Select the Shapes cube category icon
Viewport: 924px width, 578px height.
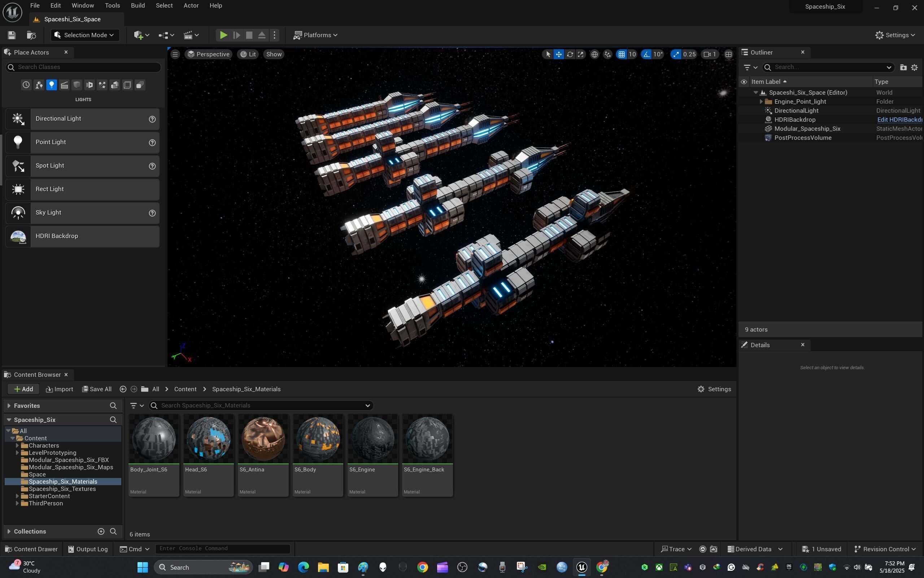point(77,85)
